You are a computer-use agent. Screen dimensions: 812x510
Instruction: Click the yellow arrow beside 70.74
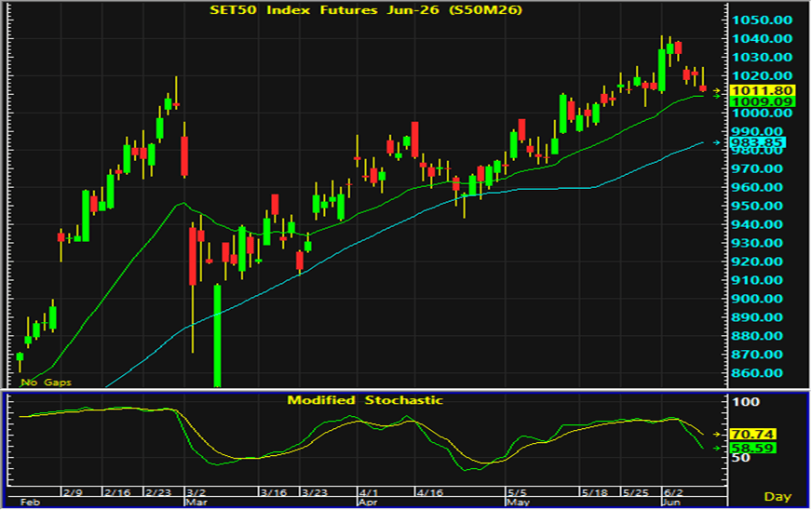pos(717,435)
